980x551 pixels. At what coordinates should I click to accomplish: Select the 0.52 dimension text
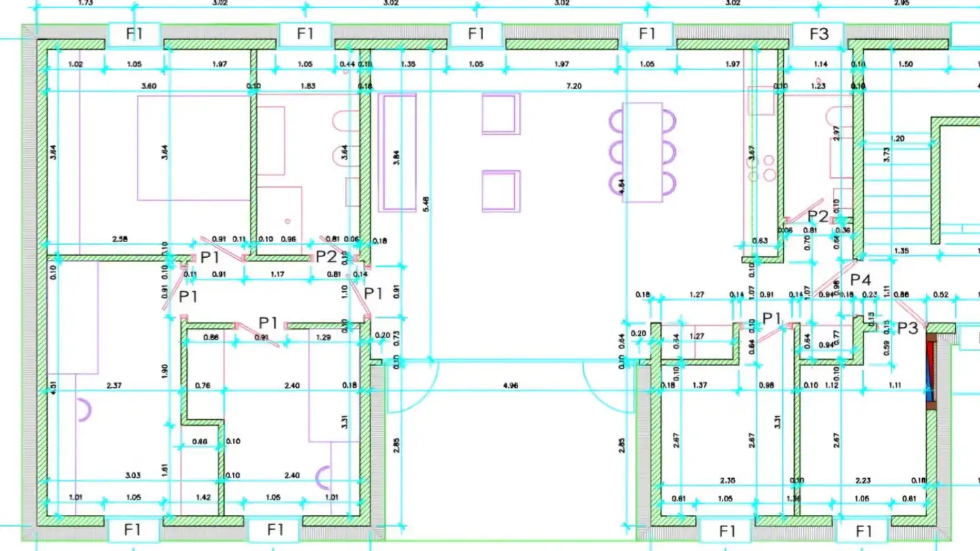941,295
